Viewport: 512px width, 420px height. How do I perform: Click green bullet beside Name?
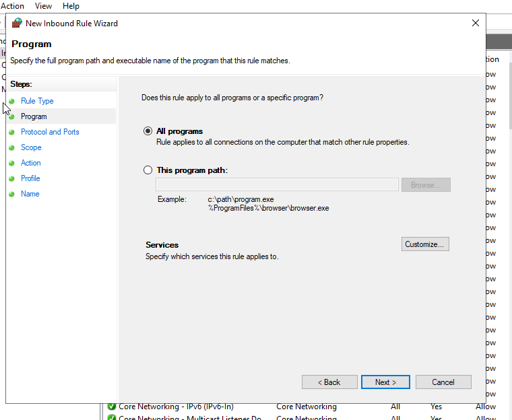tap(11, 194)
